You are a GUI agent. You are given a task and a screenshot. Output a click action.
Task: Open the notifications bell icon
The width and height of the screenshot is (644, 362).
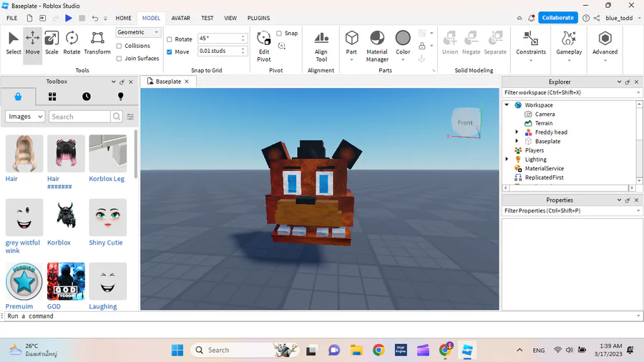point(532,18)
